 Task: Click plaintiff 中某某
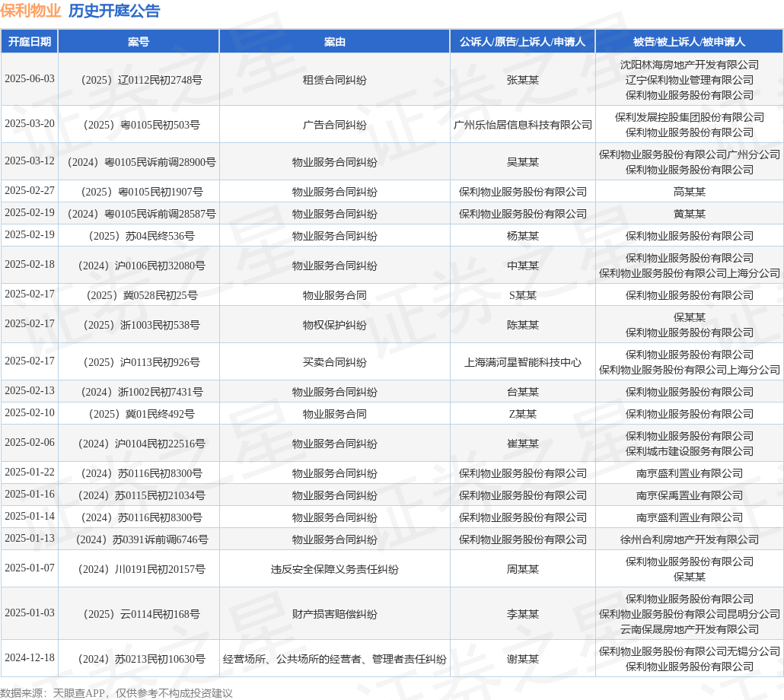point(522,266)
